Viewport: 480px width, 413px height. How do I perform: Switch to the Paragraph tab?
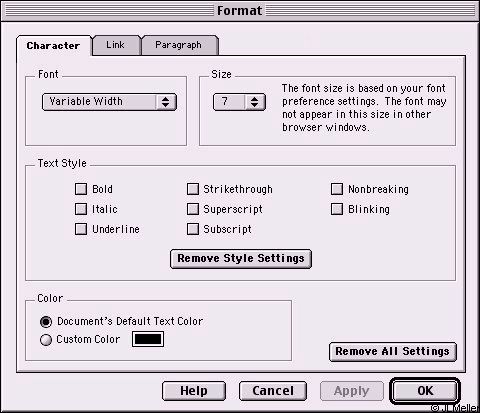[x=179, y=45]
